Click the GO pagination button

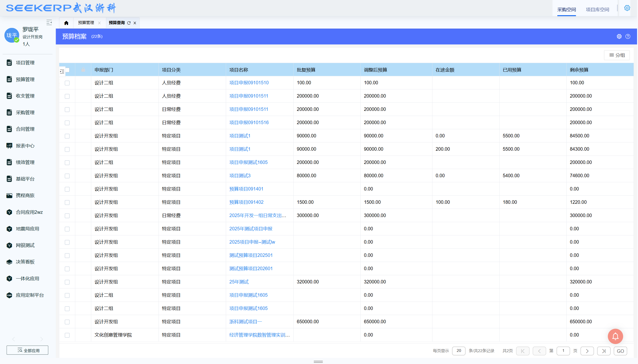[x=620, y=351]
